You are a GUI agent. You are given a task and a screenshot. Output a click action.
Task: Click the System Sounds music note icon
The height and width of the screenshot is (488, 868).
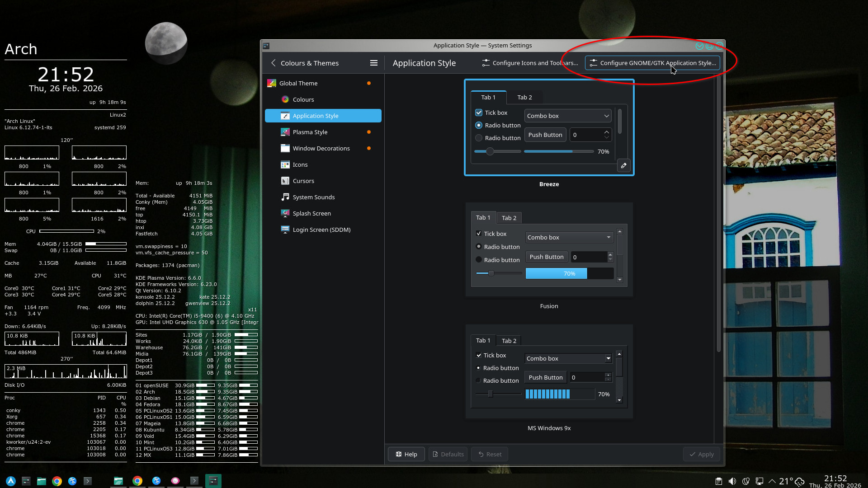coord(285,197)
